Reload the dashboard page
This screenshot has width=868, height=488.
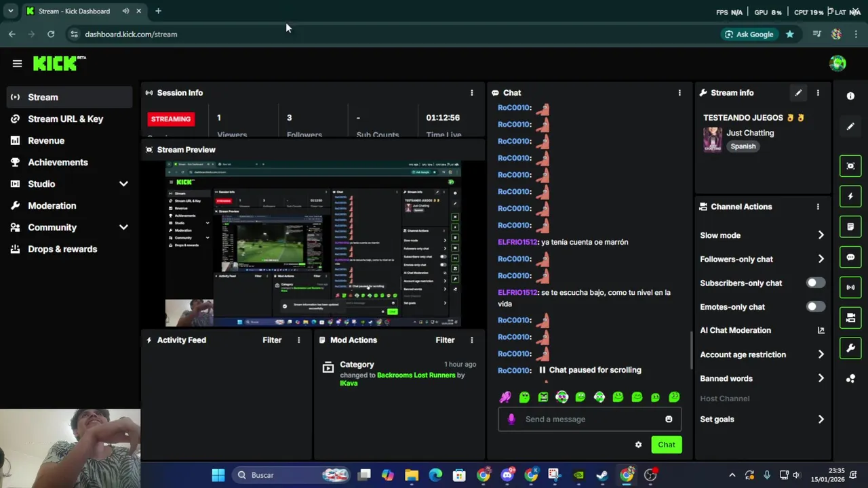51,34
